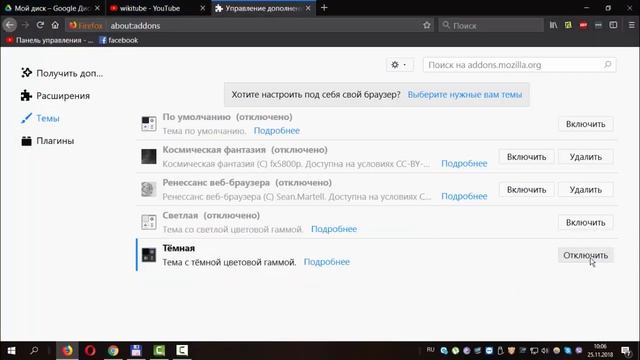Toggle the sidebar view icon
This screenshot has height=360, width=640.
coord(613,25)
